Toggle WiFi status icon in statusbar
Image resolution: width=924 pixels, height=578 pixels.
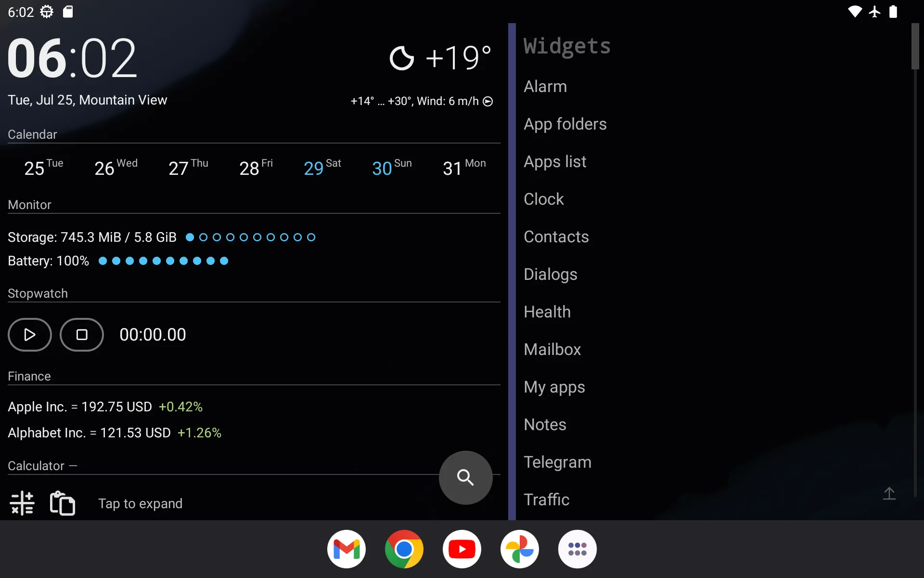(x=853, y=12)
